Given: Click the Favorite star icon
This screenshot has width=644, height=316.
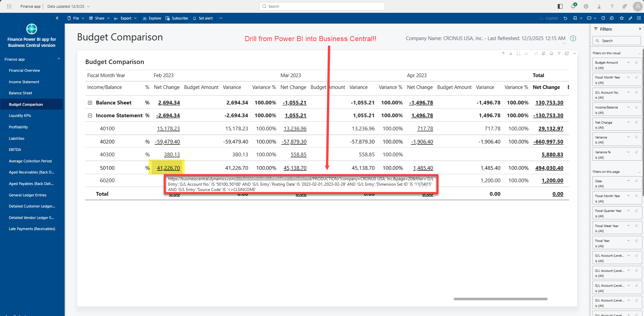Looking at the screenshot, I should pos(622,18).
